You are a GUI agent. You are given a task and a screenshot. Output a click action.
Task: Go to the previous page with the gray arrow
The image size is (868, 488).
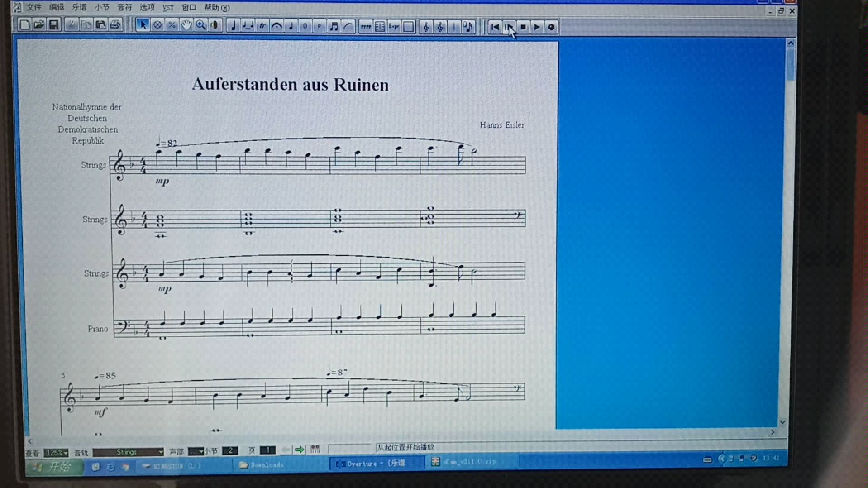click(x=286, y=450)
